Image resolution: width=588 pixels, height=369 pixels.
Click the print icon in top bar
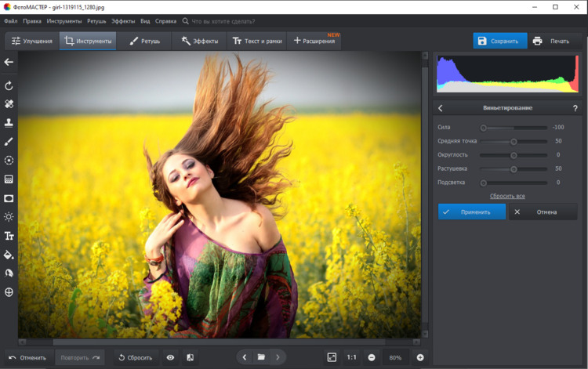[x=538, y=41]
